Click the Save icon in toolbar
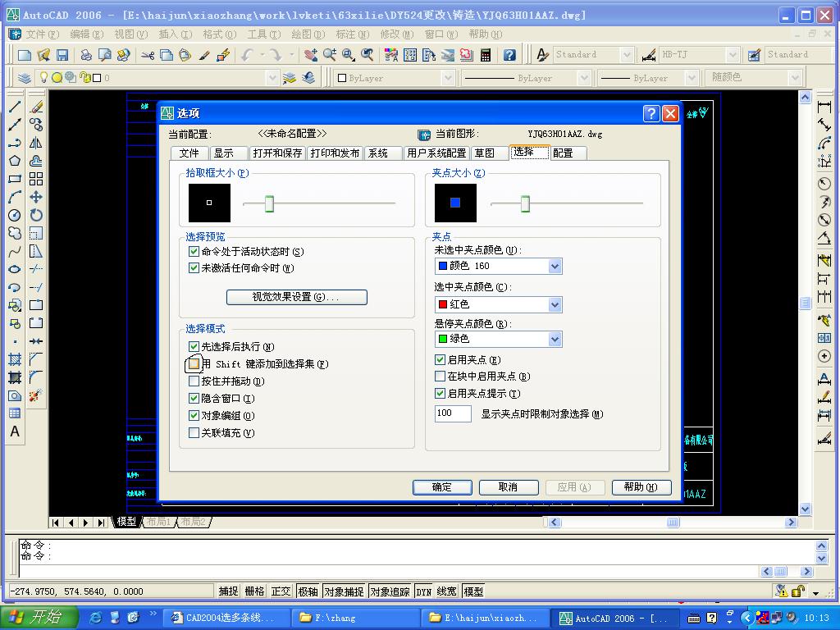840x630 pixels. (62, 55)
